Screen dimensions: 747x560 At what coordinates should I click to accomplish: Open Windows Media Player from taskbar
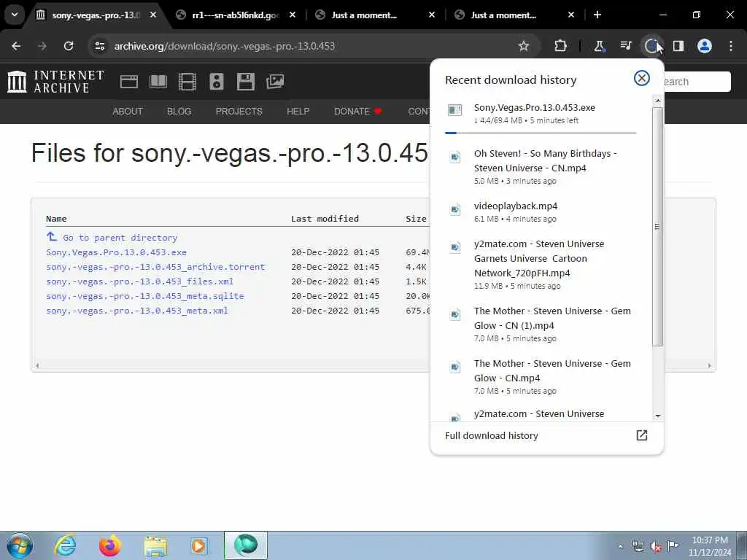click(x=199, y=545)
